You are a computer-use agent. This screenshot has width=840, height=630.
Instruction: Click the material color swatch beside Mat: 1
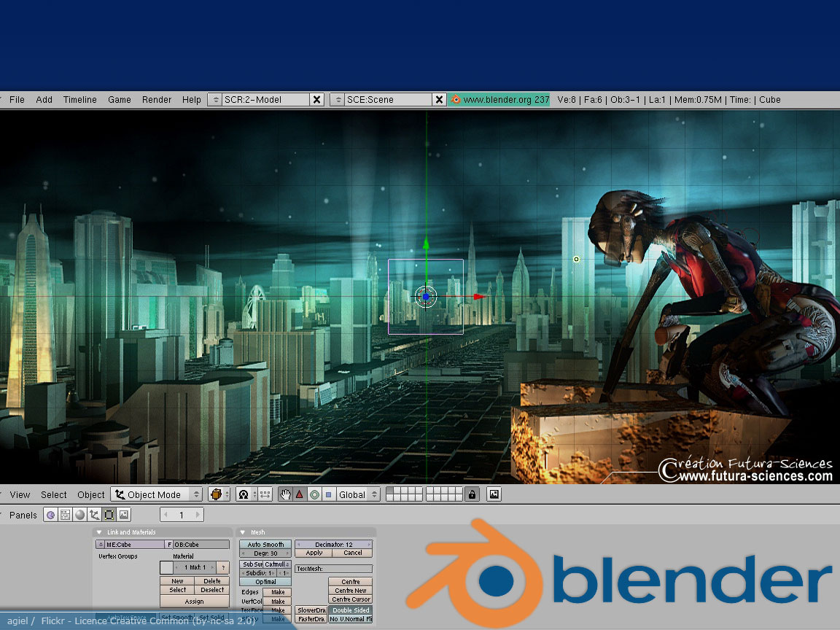[x=166, y=567]
